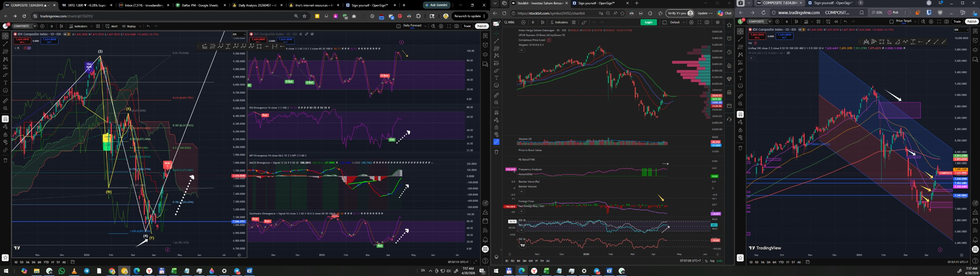Expand the Daily Forecast layout dropdown
This screenshot has height=276, width=980.
(x=425, y=26)
